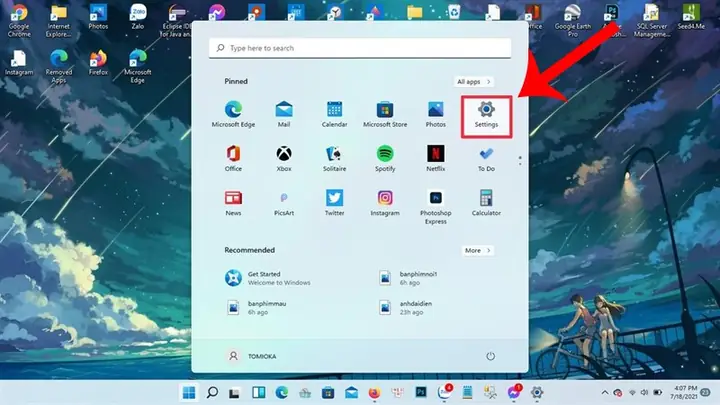Screen dimensions: 720x405
Task: Open Microsoft Store from the taskbar
Action: 328,393
